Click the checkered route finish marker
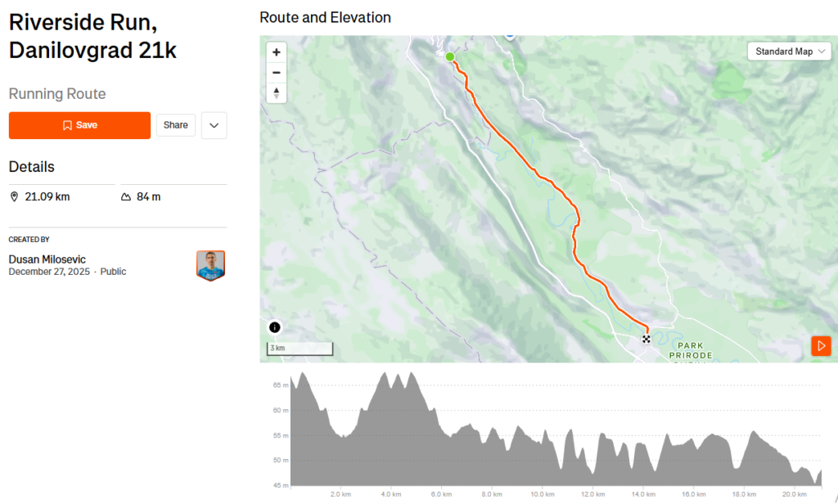Screen dimensions: 838x504 pyautogui.click(x=646, y=338)
